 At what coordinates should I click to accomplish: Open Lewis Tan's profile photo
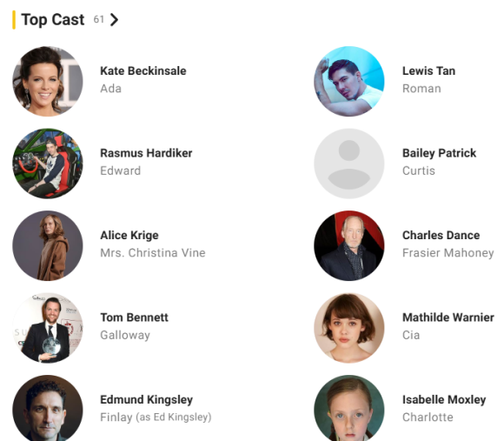pyautogui.click(x=349, y=81)
